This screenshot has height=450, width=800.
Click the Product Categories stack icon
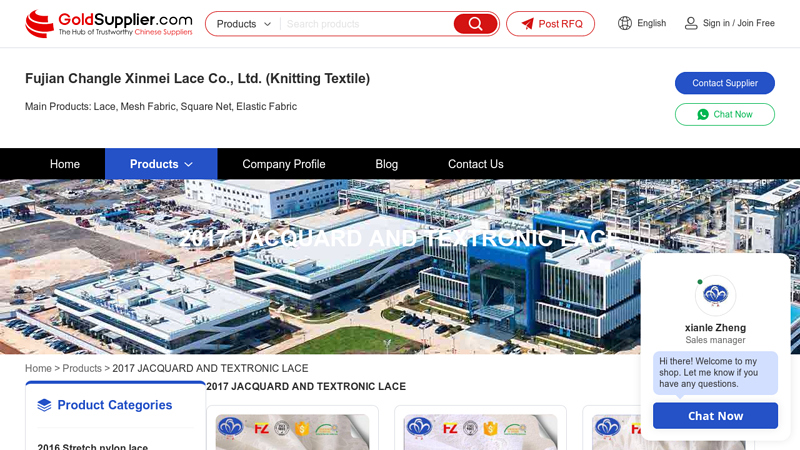[44, 405]
